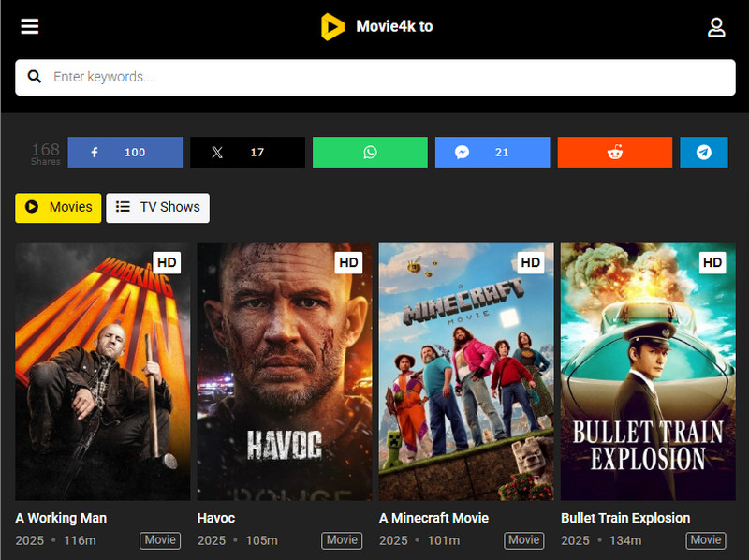The height and width of the screenshot is (560, 749).
Task: Click Movie tag under Havoc
Action: pyautogui.click(x=342, y=540)
